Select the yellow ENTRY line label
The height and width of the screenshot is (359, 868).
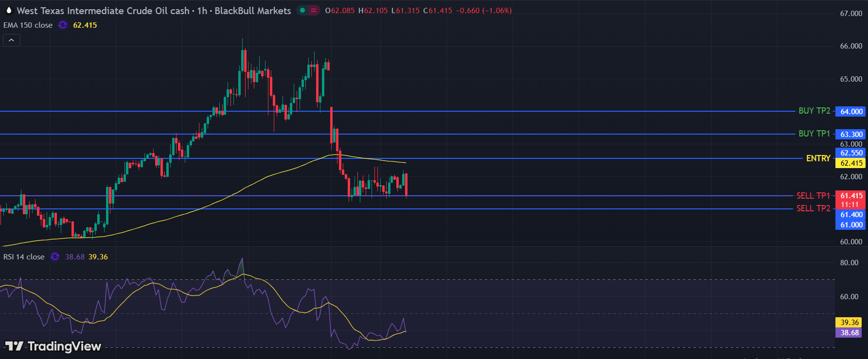(818, 158)
